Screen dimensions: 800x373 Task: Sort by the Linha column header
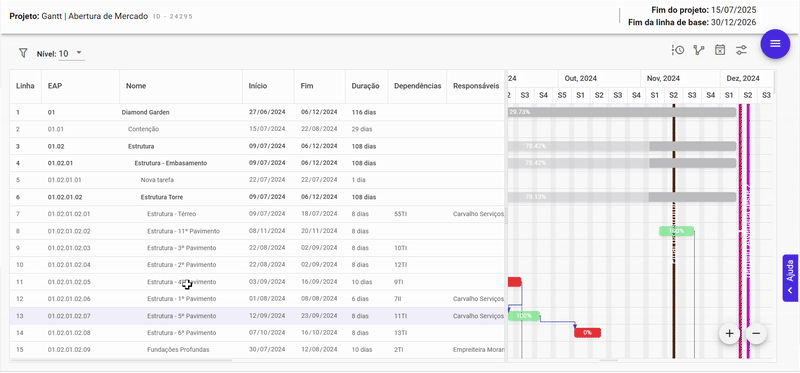click(26, 86)
